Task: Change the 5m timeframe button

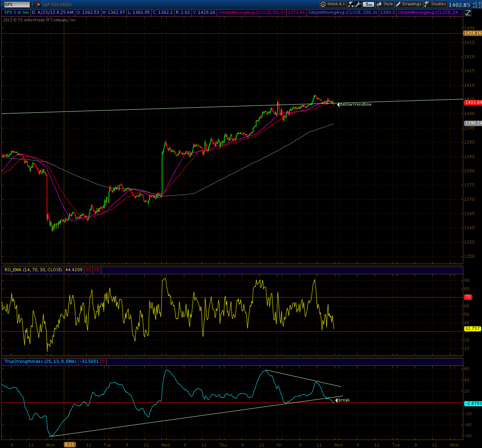Action: (368, 4)
